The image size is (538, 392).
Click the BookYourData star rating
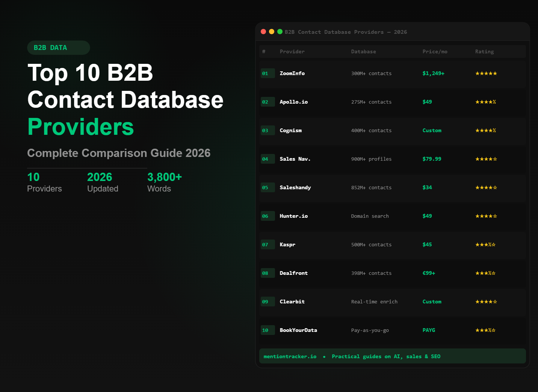[x=485, y=330]
